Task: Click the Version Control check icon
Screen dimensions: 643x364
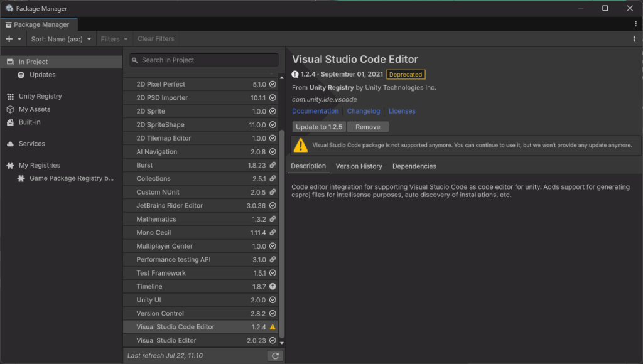Action: (273, 313)
